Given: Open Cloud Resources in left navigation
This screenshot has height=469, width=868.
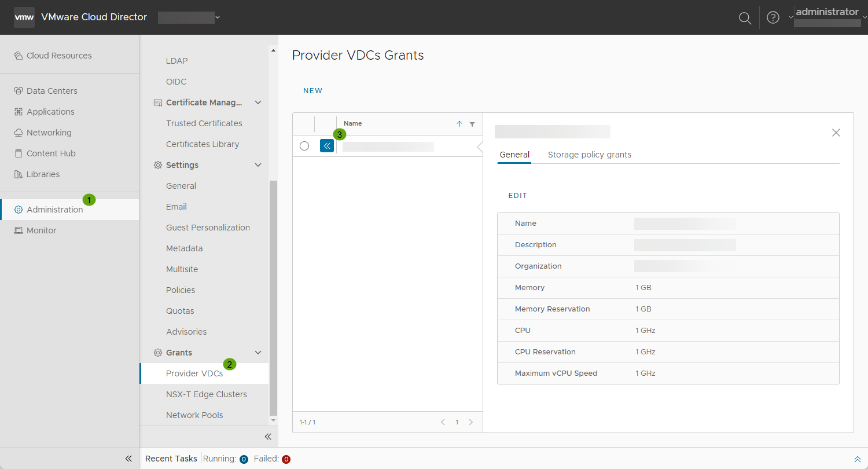Looking at the screenshot, I should click(59, 56).
